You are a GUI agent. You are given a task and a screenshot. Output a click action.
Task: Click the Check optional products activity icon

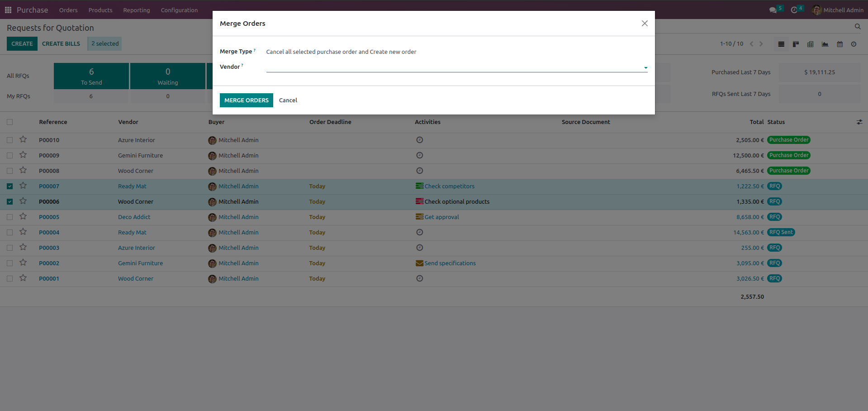click(420, 201)
